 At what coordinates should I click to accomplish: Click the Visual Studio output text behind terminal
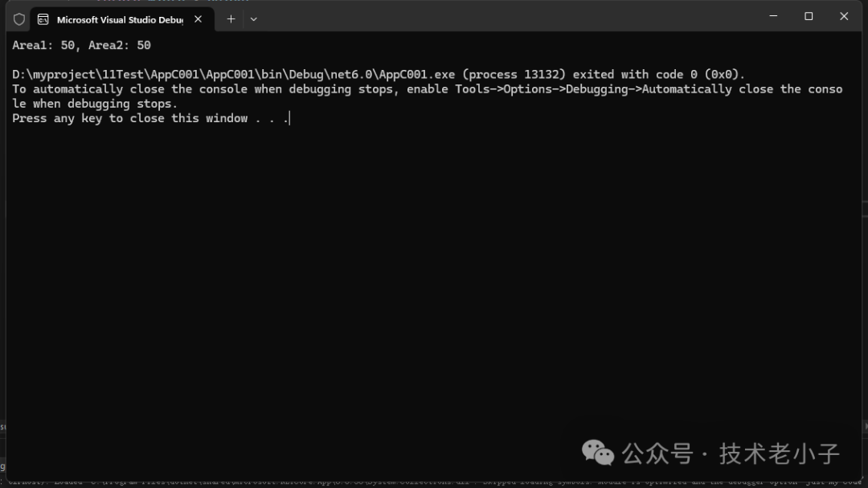434,482
